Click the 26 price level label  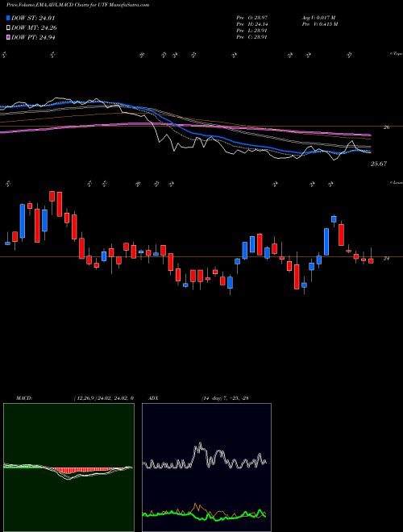pos(386,127)
